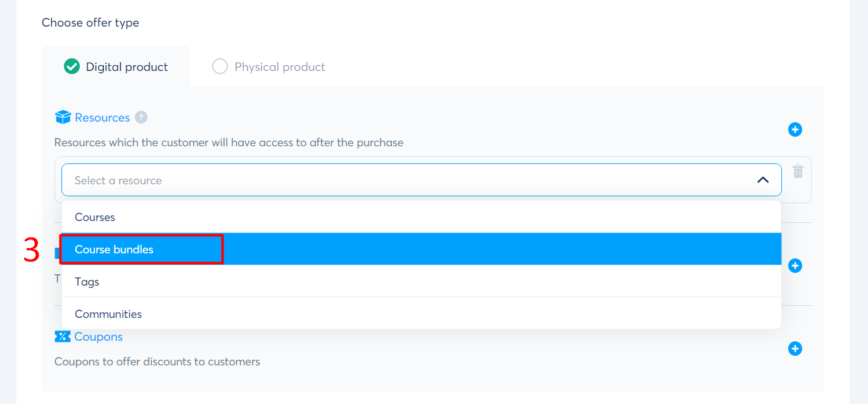Switch to the Physical product tab
The width and height of the screenshot is (868, 404).
268,66
